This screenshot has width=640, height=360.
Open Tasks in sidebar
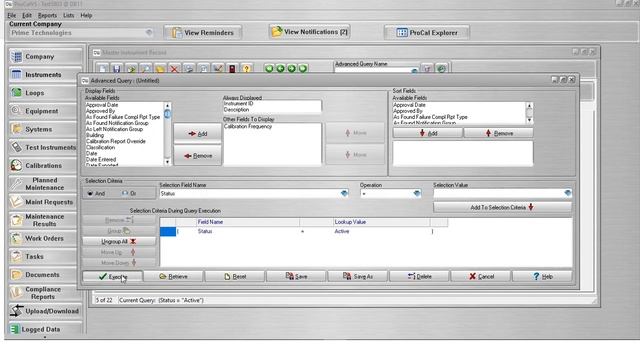45,256
